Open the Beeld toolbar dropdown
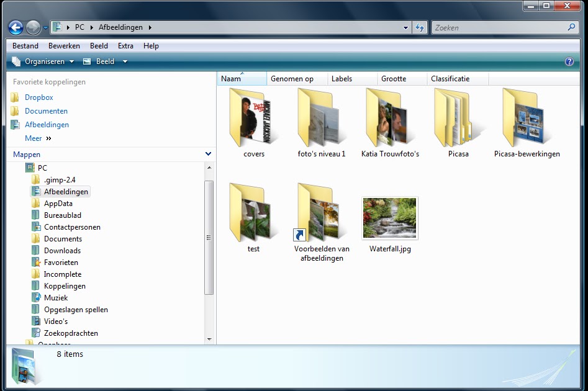 click(105, 61)
